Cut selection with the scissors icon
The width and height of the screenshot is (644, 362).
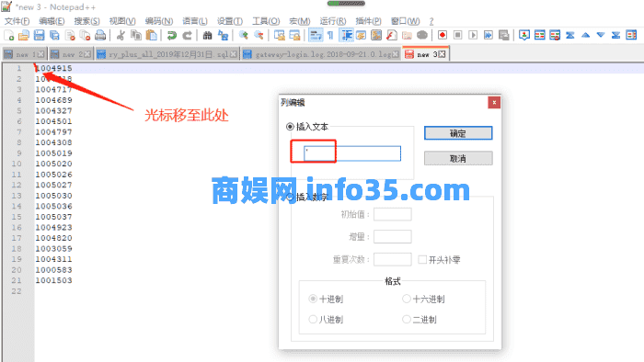[x=121, y=36]
